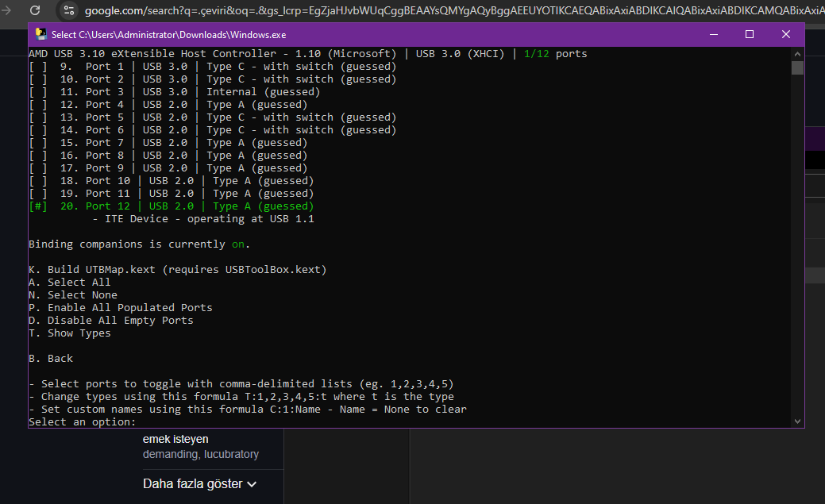The height and width of the screenshot is (504, 825).
Task: Click the "B. Back" option line
Action: (51, 359)
